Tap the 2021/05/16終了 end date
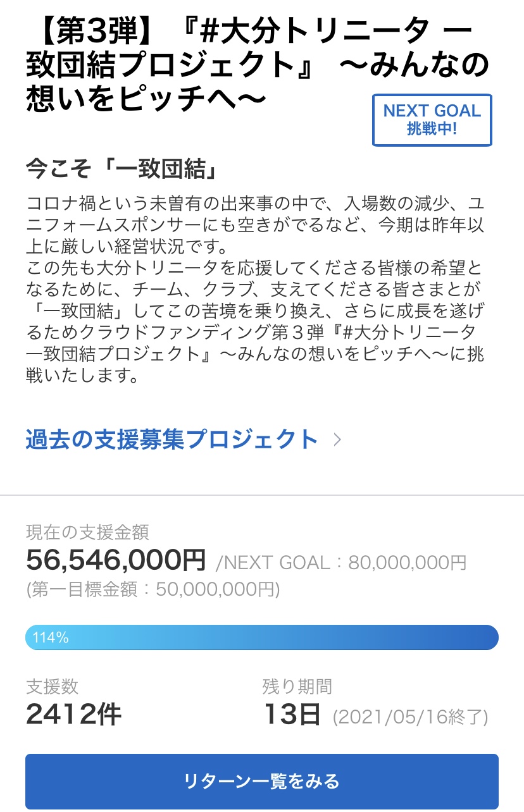This screenshot has width=524, height=812. (x=411, y=717)
